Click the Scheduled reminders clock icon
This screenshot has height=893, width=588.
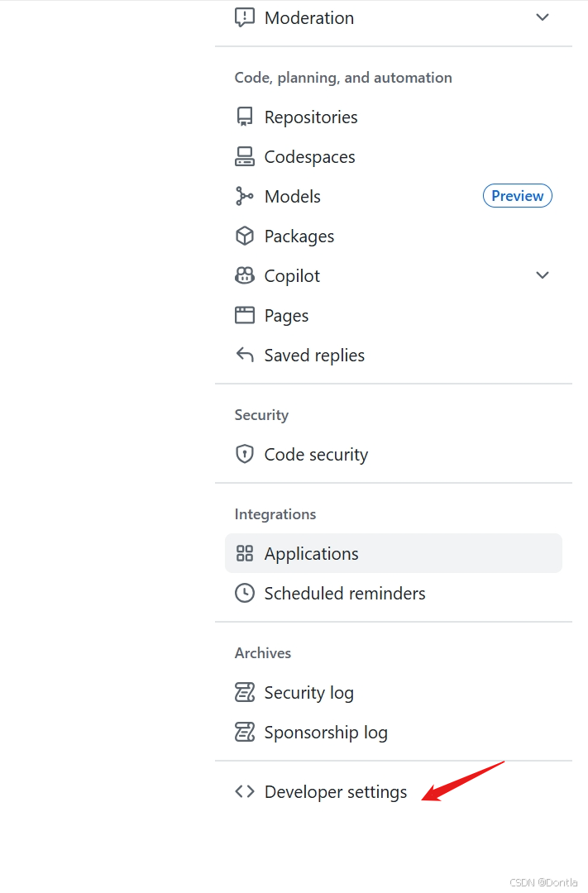tap(245, 593)
